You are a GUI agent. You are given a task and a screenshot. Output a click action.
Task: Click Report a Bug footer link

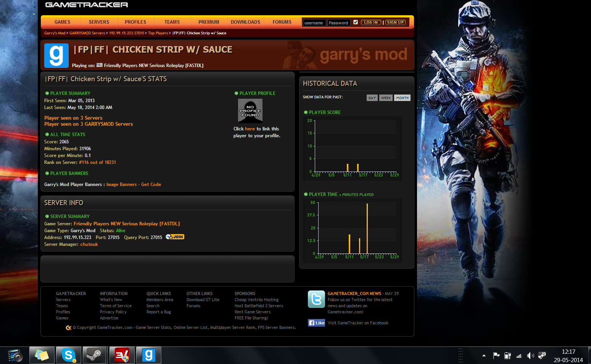[159, 312]
